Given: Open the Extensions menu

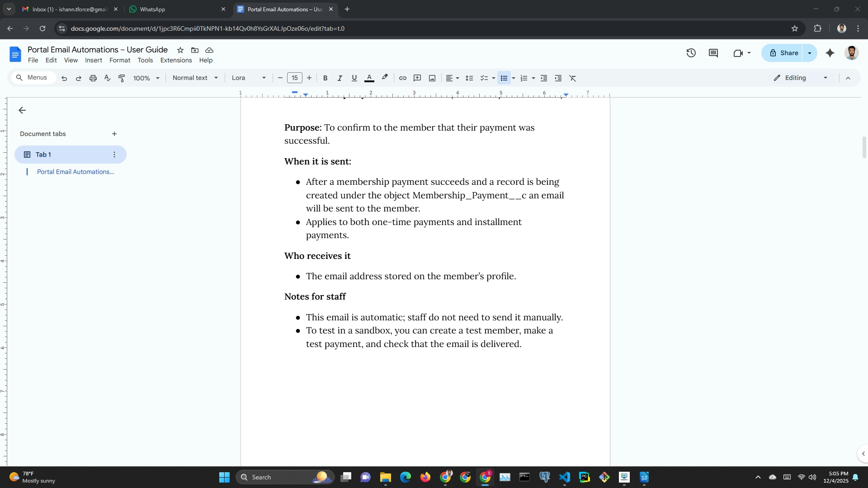Looking at the screenshot, I should click(x=176, y=60).
